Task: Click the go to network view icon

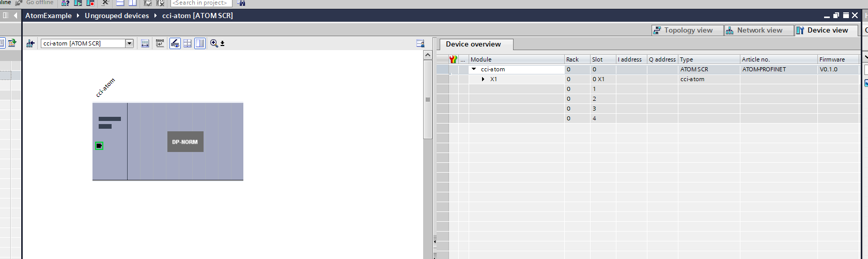Action: pos(30,43)
